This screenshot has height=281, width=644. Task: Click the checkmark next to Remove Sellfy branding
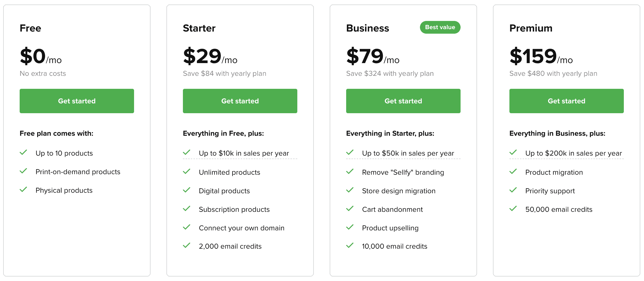tap(350, 172)
